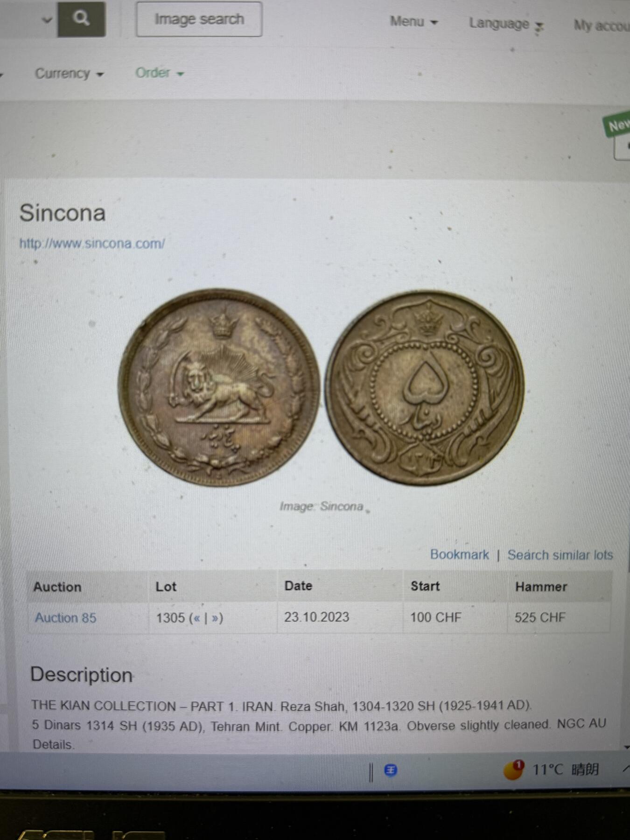This screenshot has height=840, width=630.
Task: Click the small chevron beside search button
Action: pyautogui.click(x=47, y=20)
